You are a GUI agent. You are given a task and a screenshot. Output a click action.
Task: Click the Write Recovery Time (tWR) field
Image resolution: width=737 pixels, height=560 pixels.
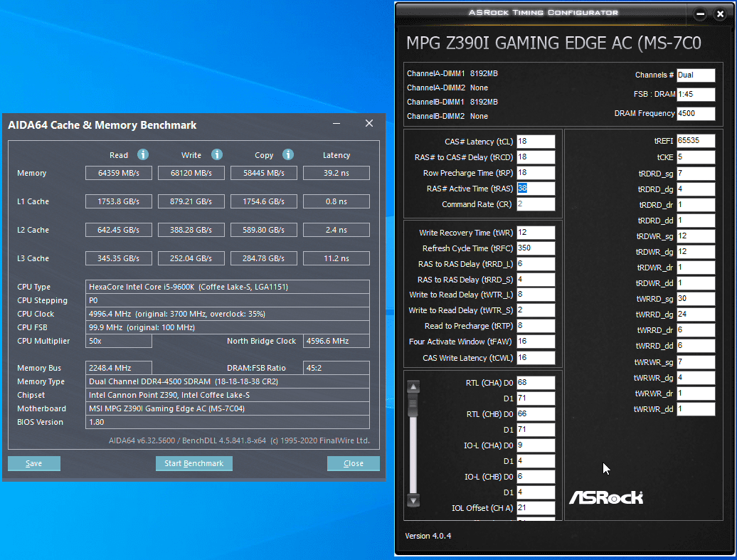[x=536, y=232]
